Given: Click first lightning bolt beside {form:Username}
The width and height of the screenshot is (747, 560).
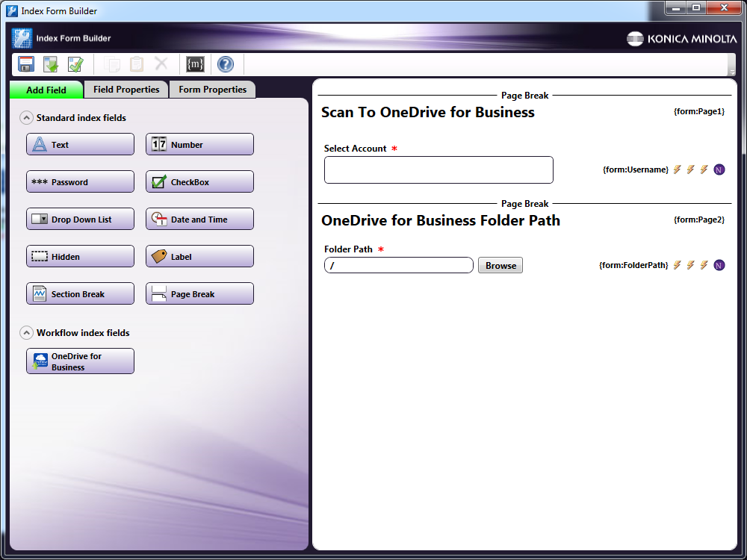Looking at the screenshot, I should click(x=677, y=169).
